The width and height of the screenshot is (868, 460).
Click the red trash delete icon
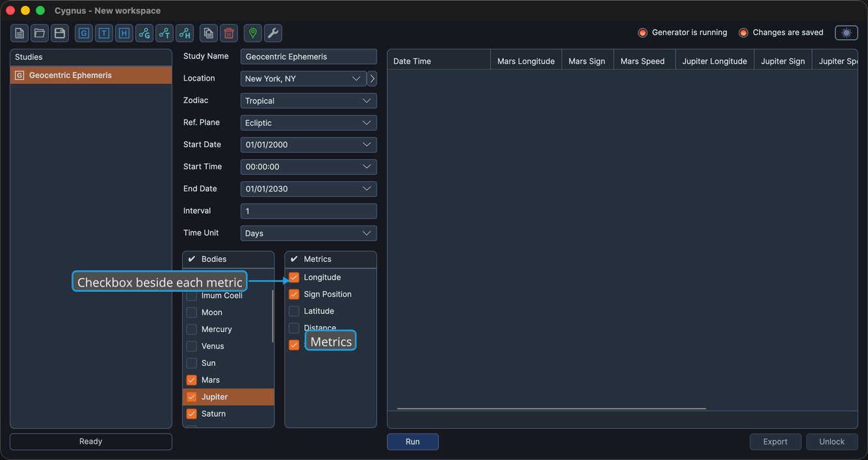229,33
